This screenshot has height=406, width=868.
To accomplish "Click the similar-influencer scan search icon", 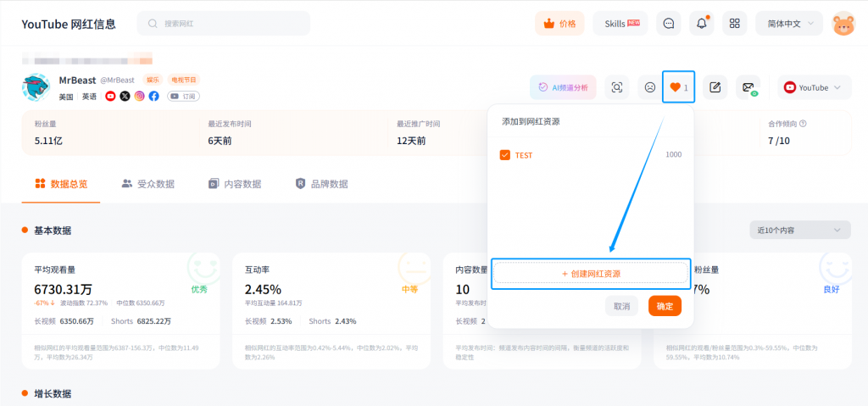I will 617,87.
